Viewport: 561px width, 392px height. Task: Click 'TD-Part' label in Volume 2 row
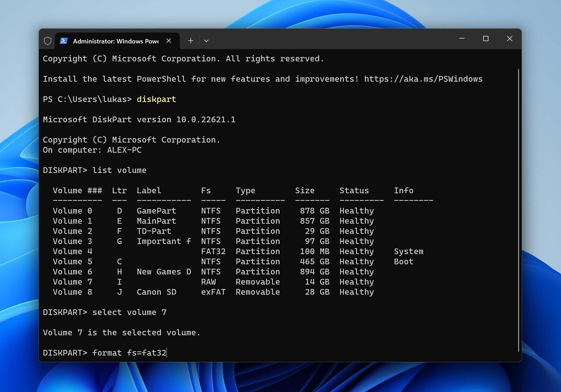pyautogui.click(x=154, y=231)
